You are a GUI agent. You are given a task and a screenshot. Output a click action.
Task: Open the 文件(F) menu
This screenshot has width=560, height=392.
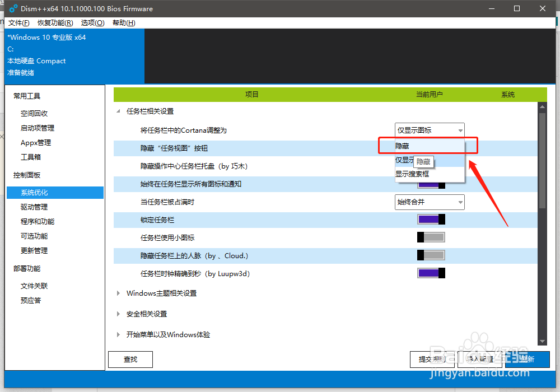pyautogui.click(x=18, y=23)
